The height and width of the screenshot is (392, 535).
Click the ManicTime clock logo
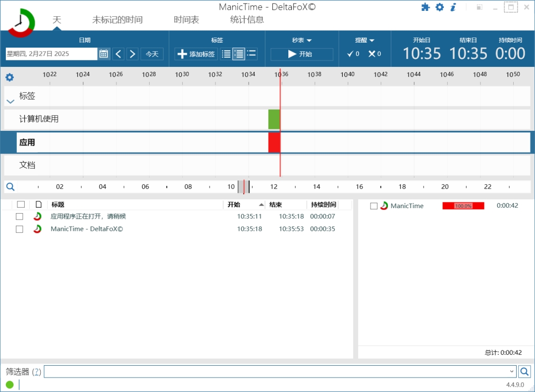click(21, 23)
